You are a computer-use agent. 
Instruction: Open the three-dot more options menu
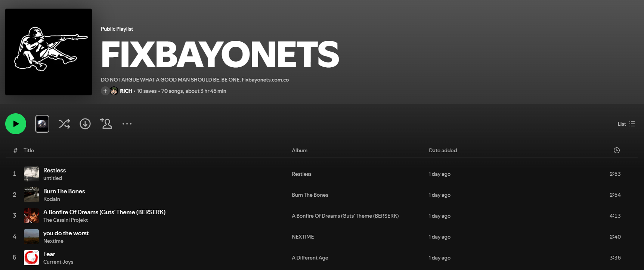click(x=127, y=124)
